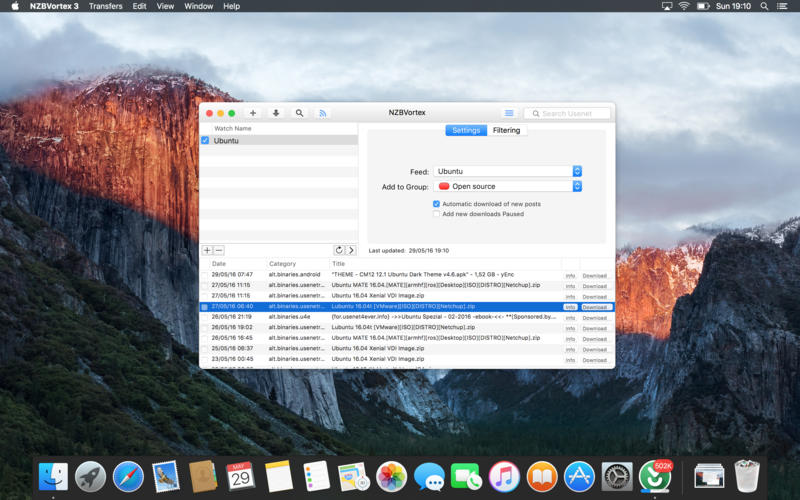Click the add (+) toolbar icon
Viewport: 800px width, 500px height.
point(253,113)
